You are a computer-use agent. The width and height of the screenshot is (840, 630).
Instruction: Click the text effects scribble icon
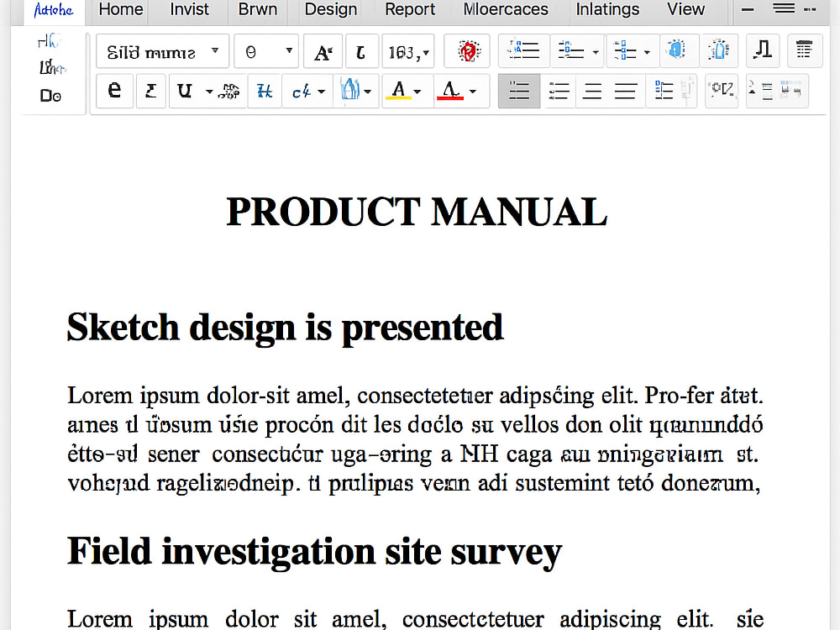point(229,92)
